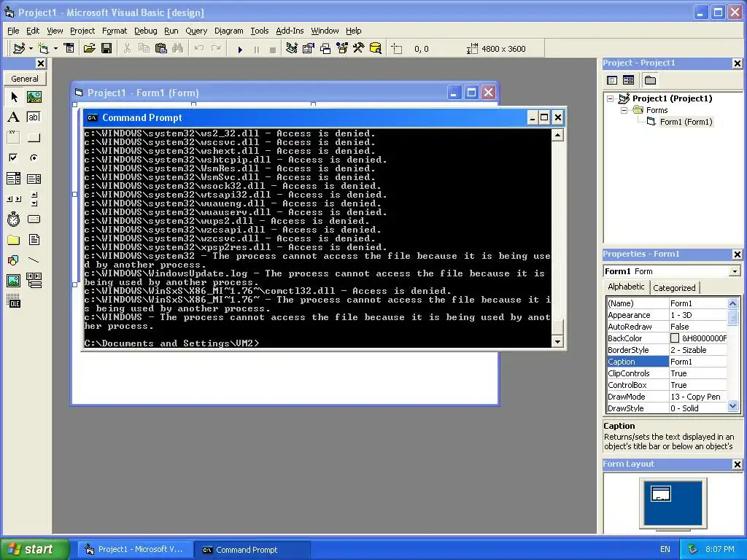Select the DirListBox folder tool
The image size is (747, 560).
point(14,239)
